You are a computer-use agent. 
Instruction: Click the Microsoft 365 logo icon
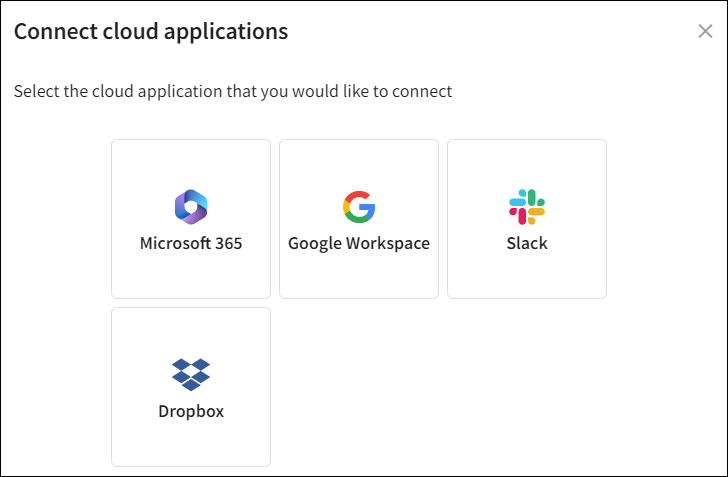pos(190,206)
